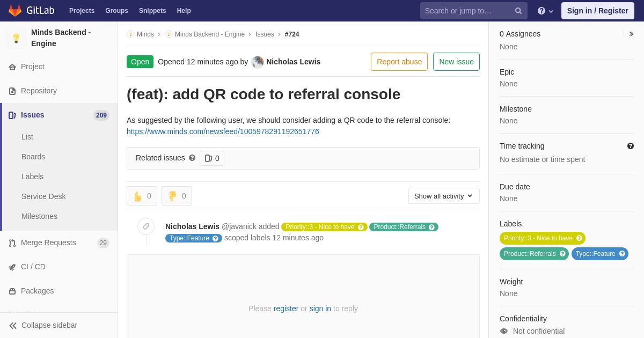The height and width of the screenshot is (338, 644).
Task: Click the sign in link in reply box
Action: tap(320, 308)
